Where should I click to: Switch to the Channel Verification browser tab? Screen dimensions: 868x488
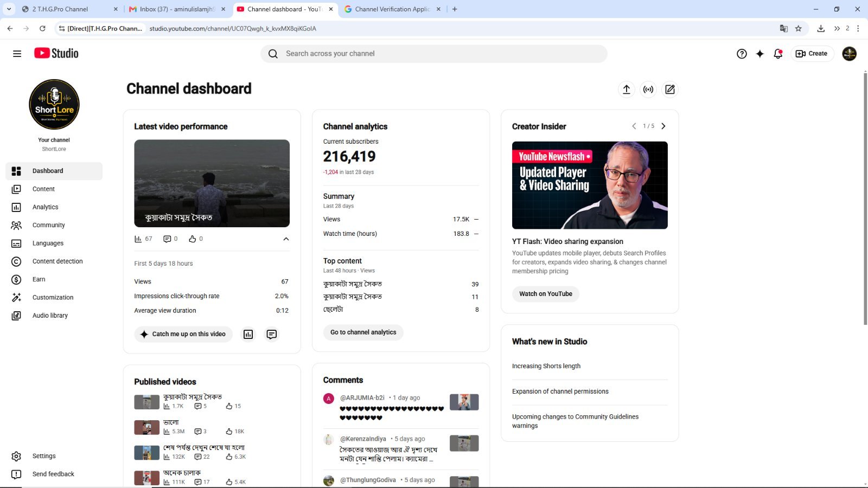point(393,9)
